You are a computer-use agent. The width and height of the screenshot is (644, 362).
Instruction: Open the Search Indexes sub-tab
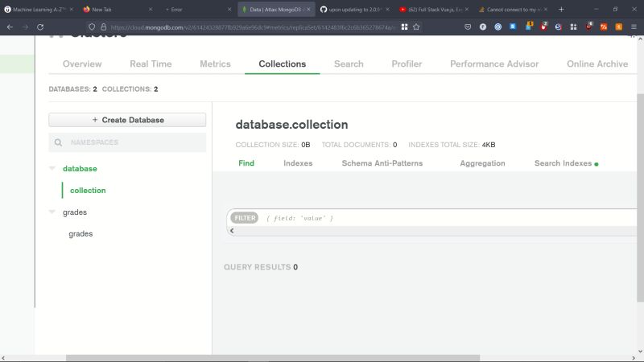563,163
